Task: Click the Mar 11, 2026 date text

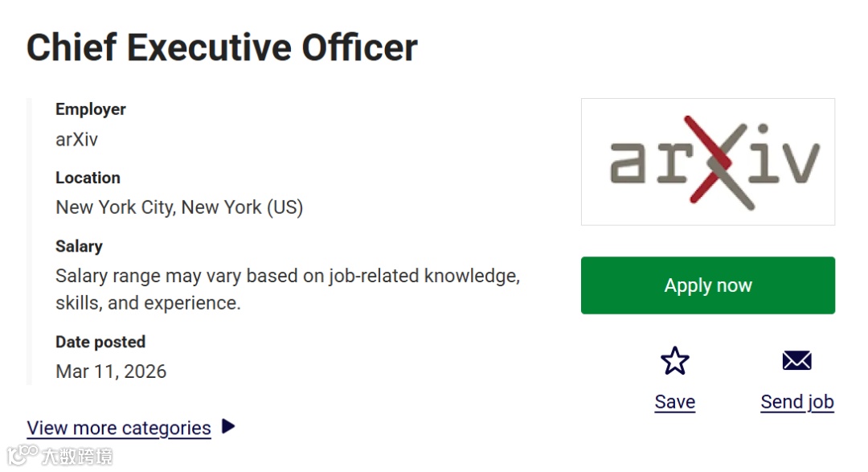Action: [x=111, y=371]
